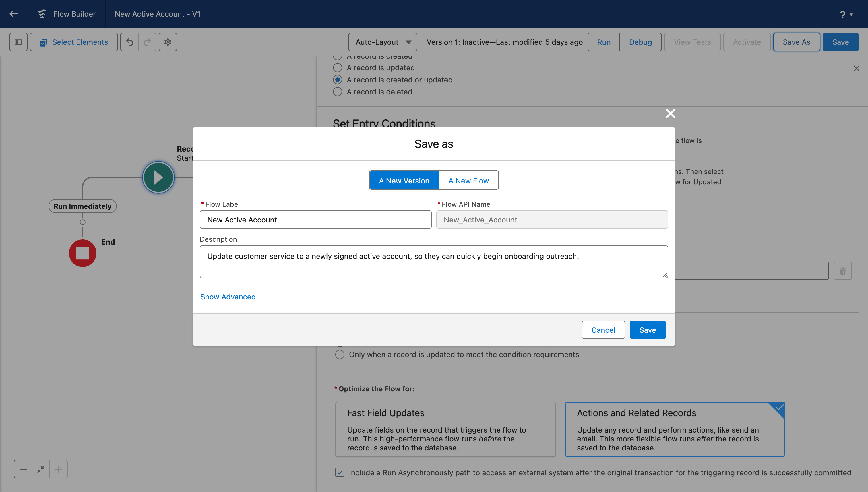This screenshot has width=868, height=492.
Task: Click the Start element play icon
Action: click(x=158, y=177)
